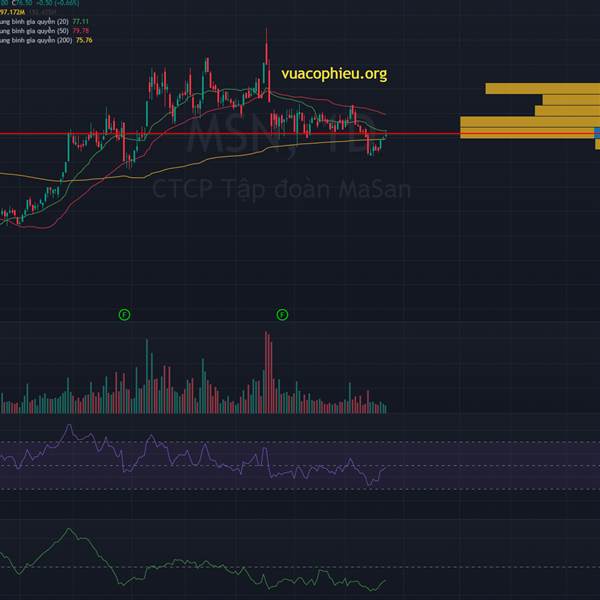Open the later green F marker under the price spike
This screenshot has height=600, width=600.
(282, 315)
